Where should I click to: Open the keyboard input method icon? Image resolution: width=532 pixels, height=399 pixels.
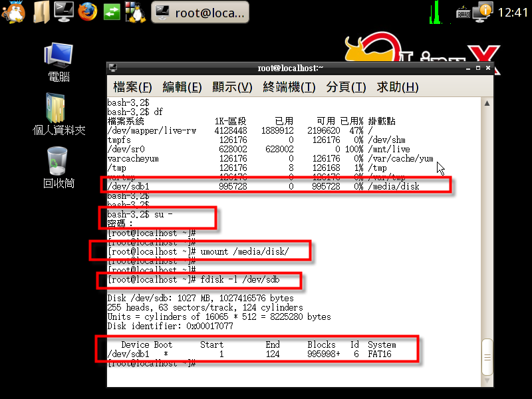tap(464, 12)
